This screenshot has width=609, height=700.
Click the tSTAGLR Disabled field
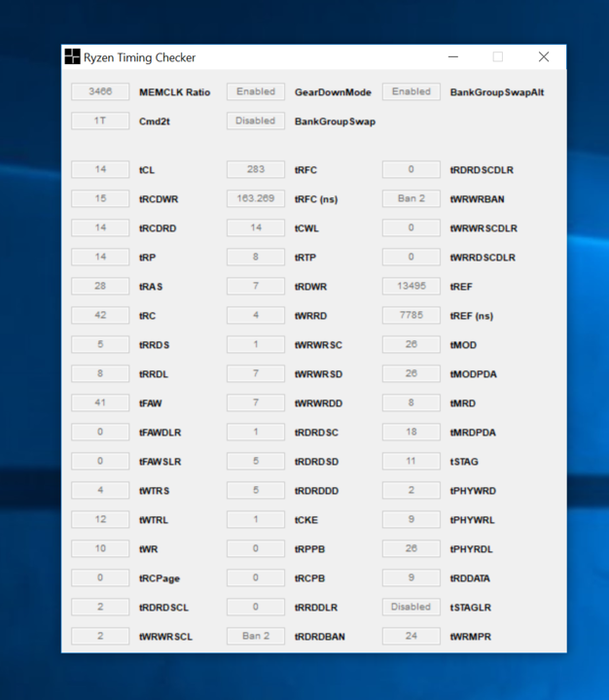[x=412, y=607]
